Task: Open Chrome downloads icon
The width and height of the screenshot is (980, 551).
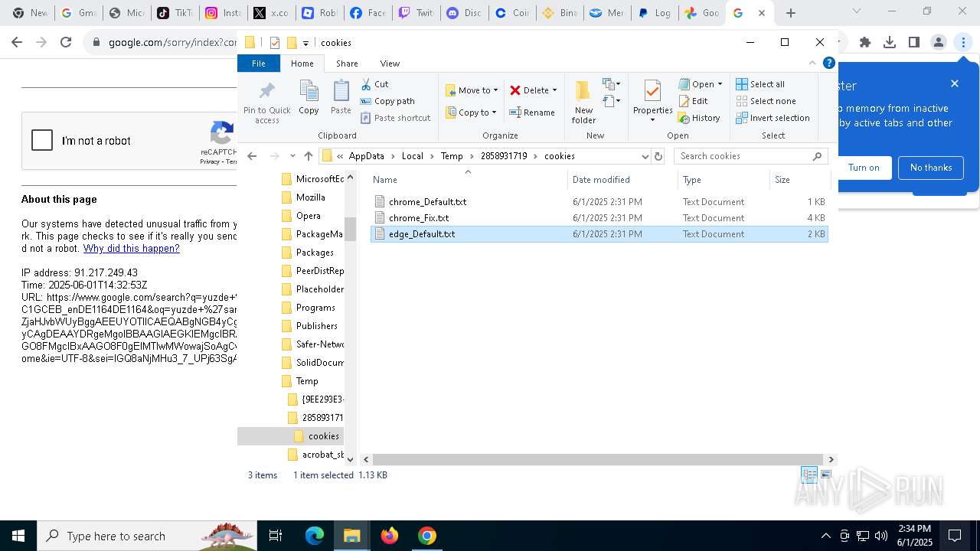Action: (890, 43)
